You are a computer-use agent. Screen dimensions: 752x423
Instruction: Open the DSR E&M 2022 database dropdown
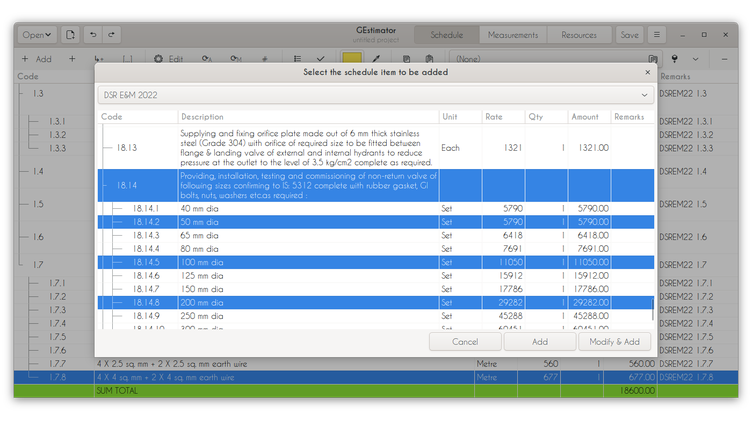point(375,95)
